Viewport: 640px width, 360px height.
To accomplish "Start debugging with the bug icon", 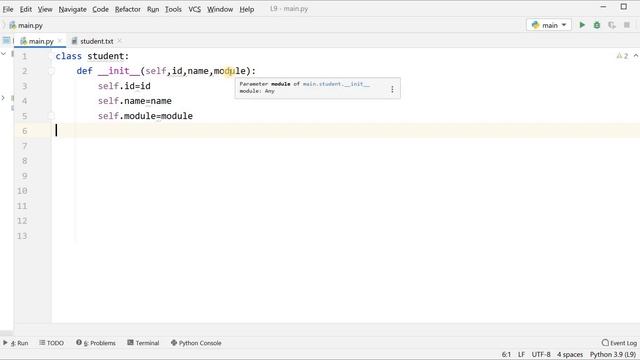I will tap(597, 25).
